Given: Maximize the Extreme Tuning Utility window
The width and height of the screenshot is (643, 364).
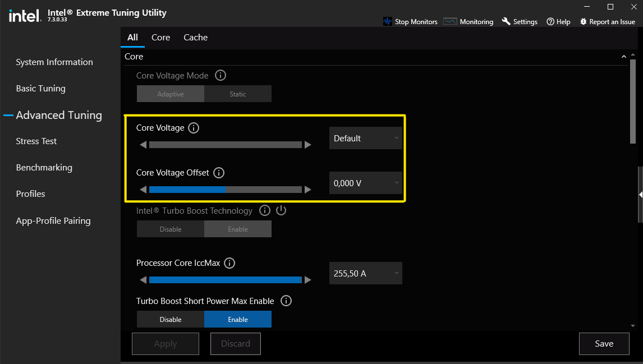Looking at the screenshot, I should tap(610, 7).
